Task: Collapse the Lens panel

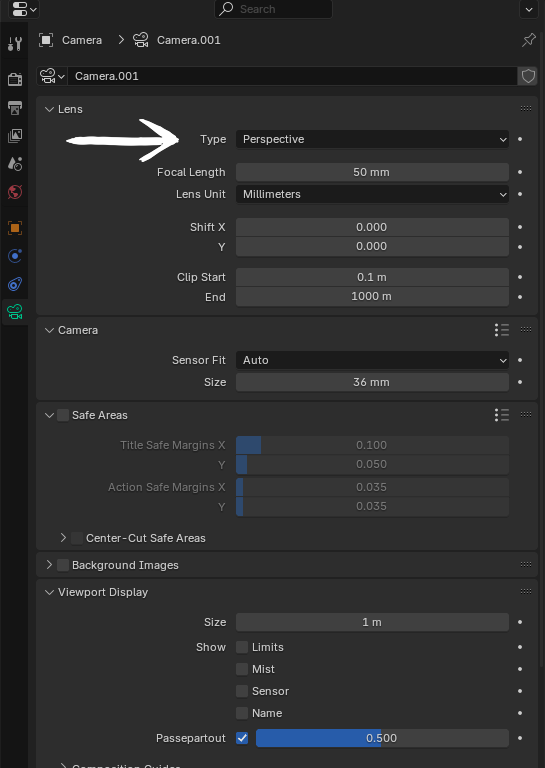Action: coord(49,109)
